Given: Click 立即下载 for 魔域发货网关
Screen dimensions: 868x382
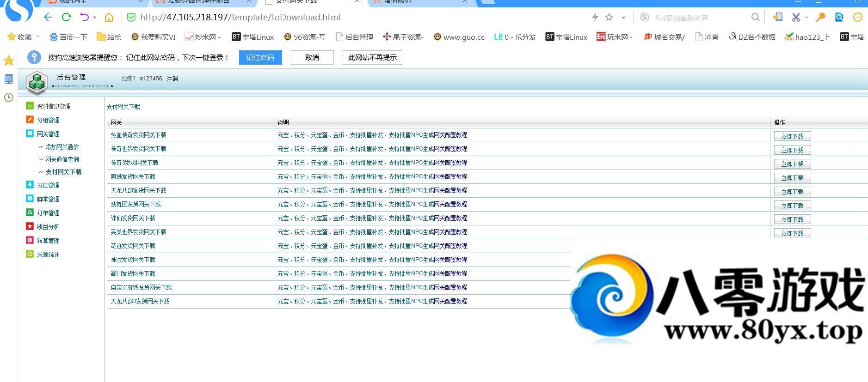Looking at the screenshot, I should coord(792,178).
